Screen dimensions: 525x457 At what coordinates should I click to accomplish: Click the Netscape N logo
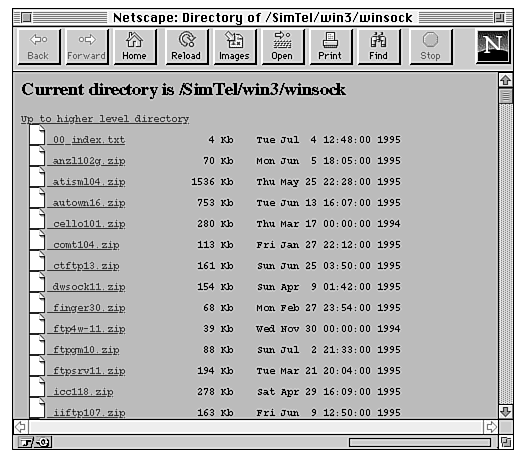point(493,47)
